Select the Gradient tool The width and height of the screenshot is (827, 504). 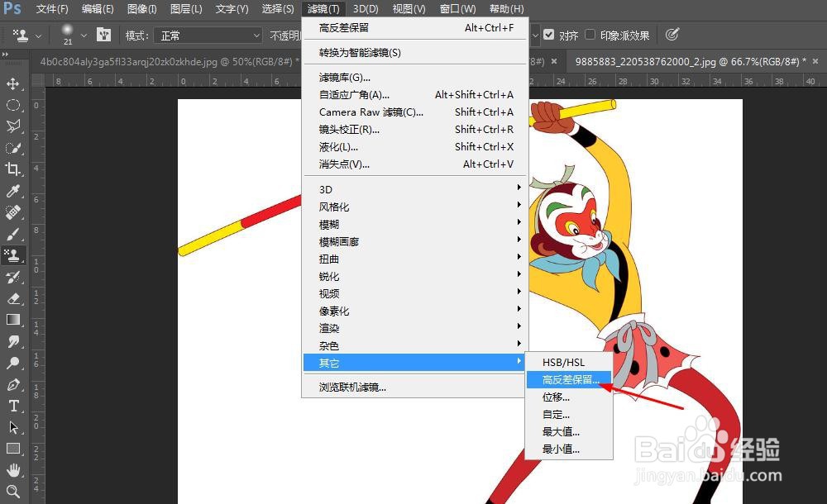coord(12,320)
